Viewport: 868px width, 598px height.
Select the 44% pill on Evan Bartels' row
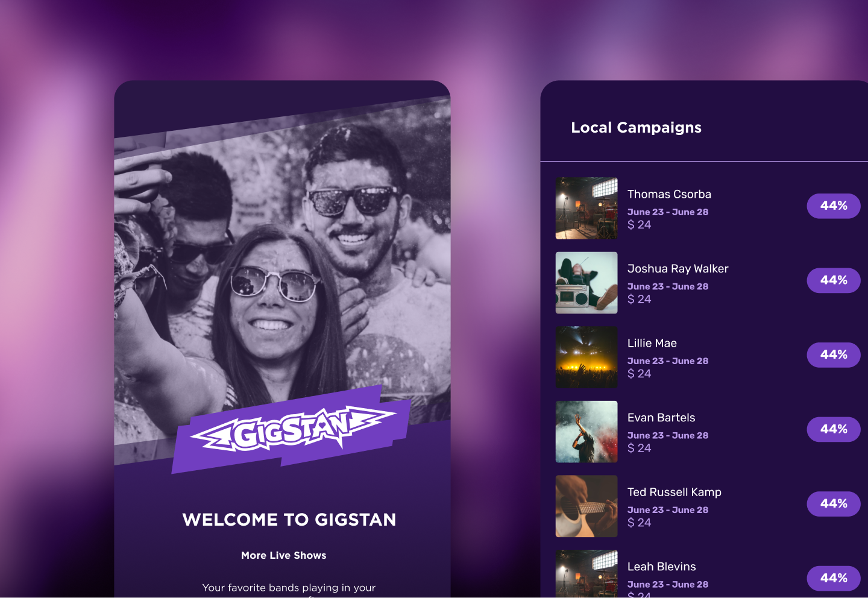click(834, 429)
